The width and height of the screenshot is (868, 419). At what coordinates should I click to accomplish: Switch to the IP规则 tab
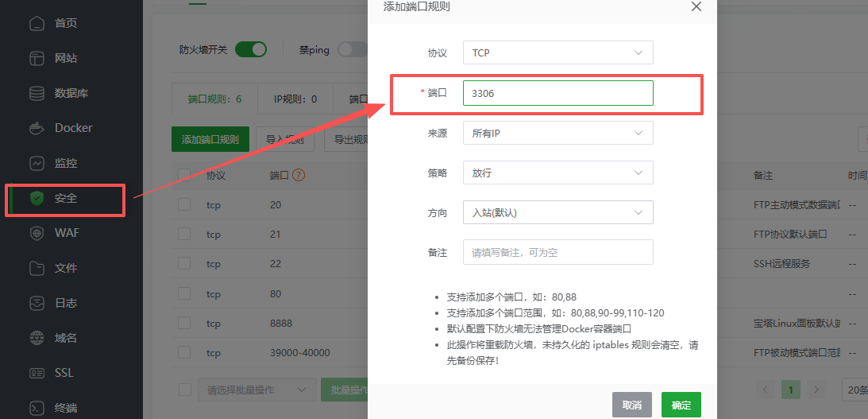295,99
